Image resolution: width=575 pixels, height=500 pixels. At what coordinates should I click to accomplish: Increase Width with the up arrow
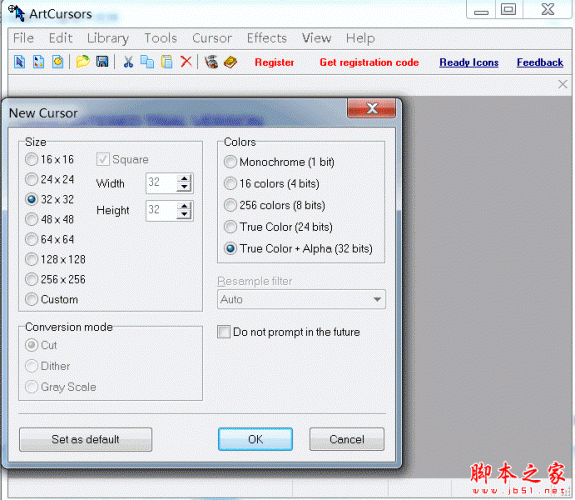click(x=184, y=179)
